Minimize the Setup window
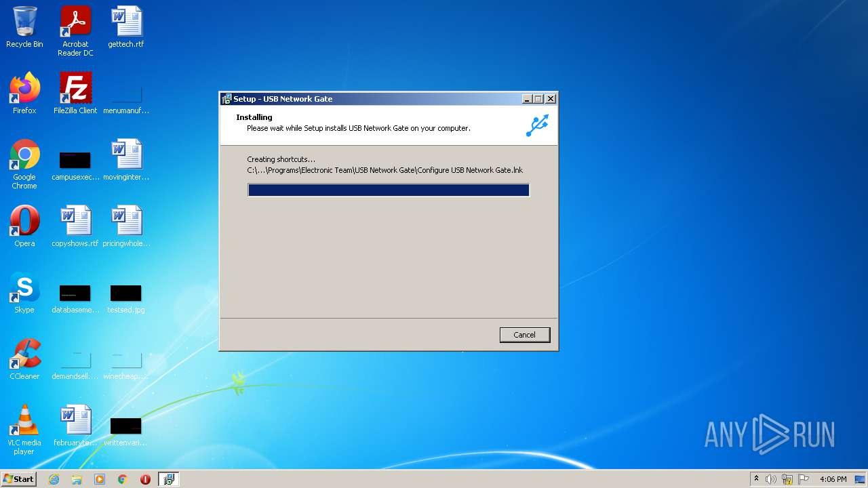 (527, 99)
